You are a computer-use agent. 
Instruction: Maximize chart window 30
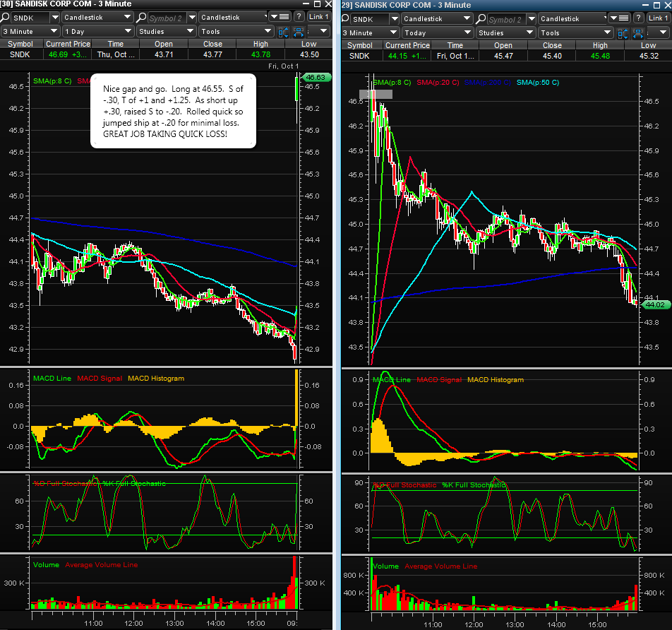tap(317, 4)
